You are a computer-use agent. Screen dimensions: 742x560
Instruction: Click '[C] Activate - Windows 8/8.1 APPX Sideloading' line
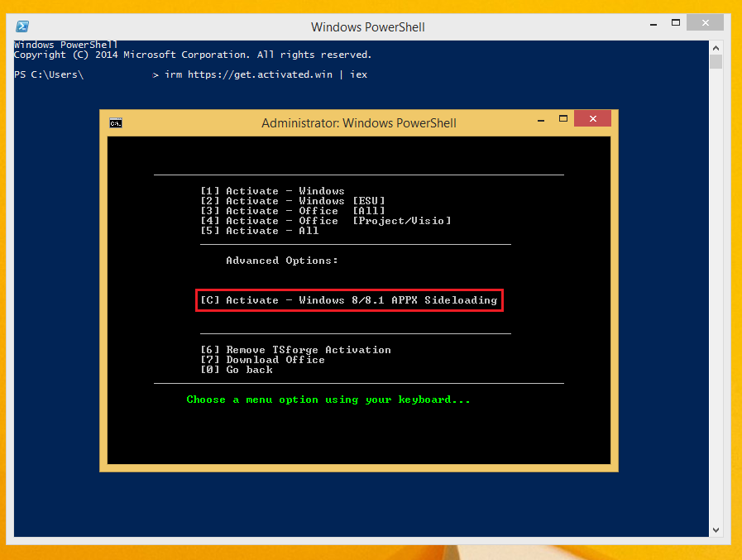pos(349,300)
